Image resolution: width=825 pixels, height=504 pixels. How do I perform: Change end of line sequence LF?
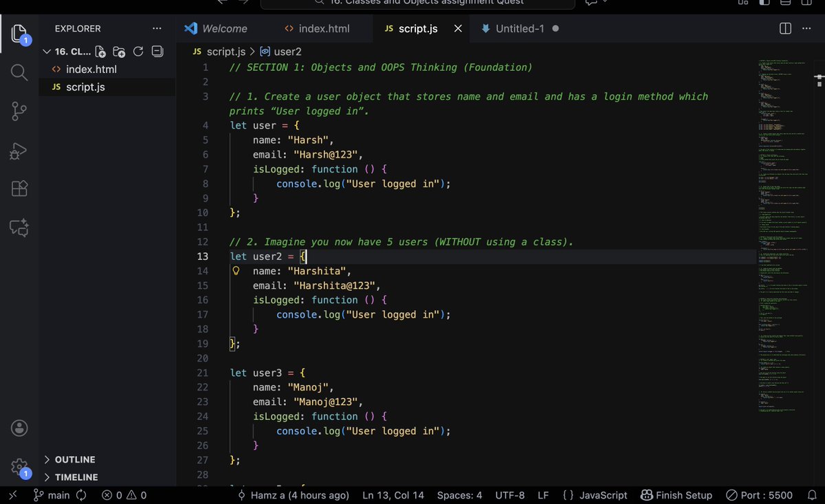point(543,495)
